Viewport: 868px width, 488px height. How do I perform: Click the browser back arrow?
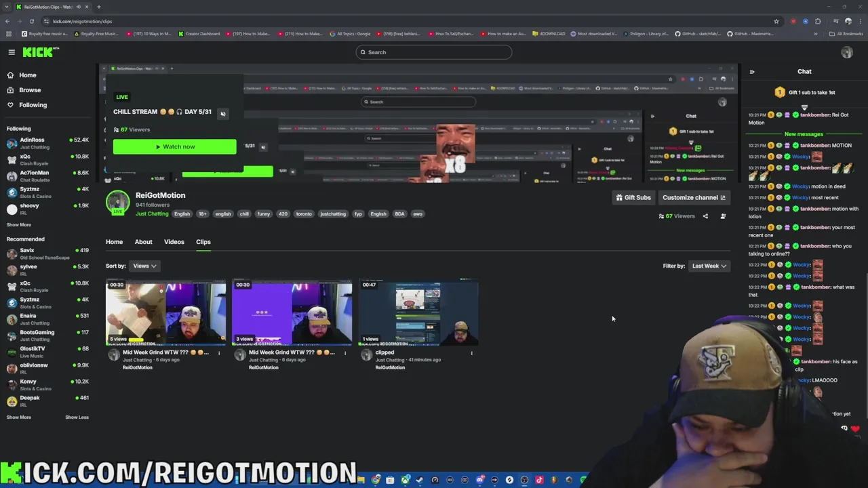(7, 21)
